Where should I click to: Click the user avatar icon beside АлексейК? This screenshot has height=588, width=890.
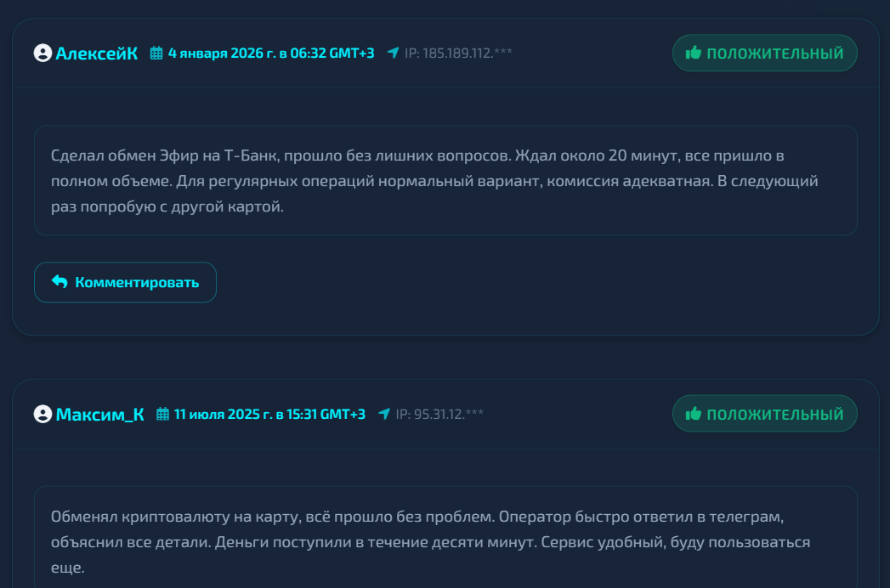(43, 54)
